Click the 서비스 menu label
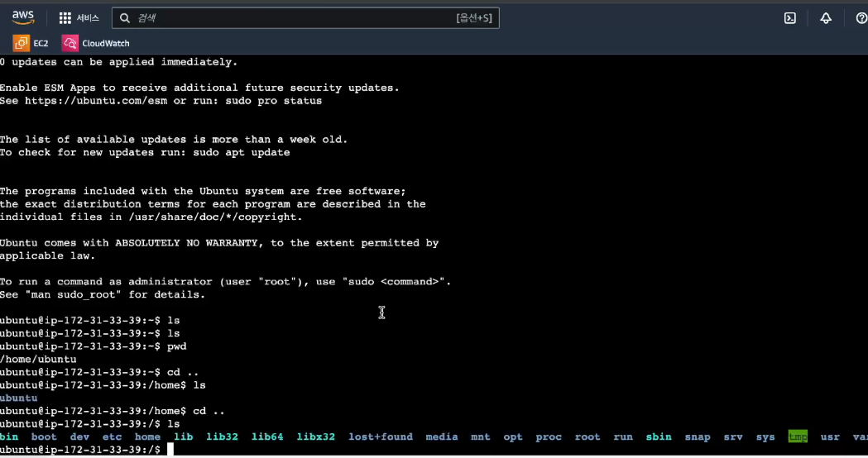The width and height of the screenshot is (868, 458). click(88, 18)
